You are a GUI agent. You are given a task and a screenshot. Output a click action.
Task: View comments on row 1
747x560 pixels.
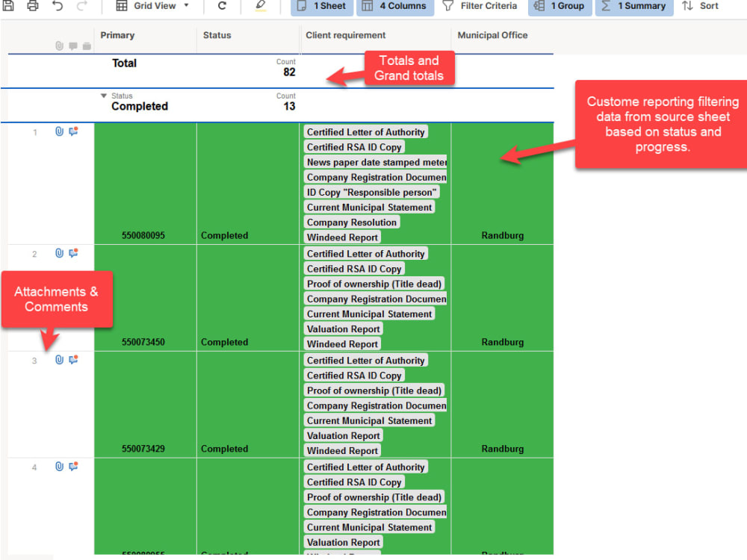click(73, 131)
